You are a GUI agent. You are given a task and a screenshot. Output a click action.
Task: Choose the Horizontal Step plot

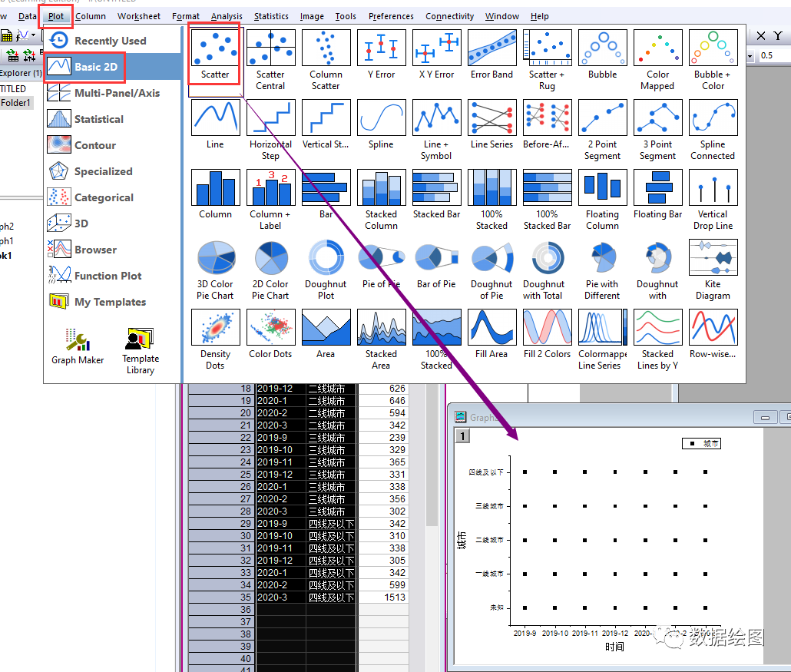click(270, 130)
